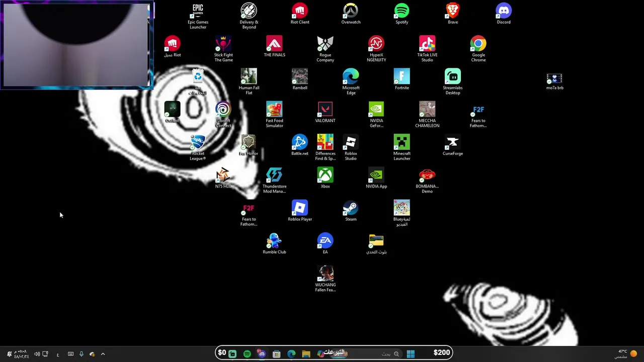Switch to Discord on the taskbar
The height and width of the screenshot is (362, 644).
click(262, 354)
